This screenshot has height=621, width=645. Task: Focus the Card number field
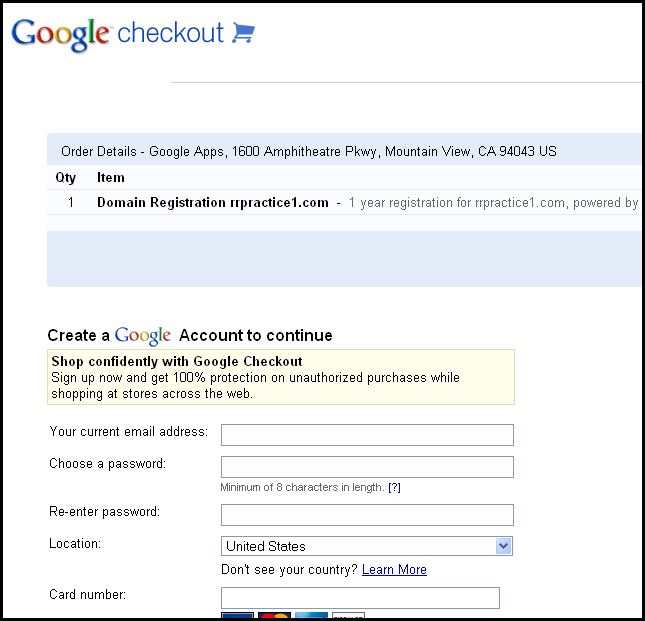[x=360, y=598]
